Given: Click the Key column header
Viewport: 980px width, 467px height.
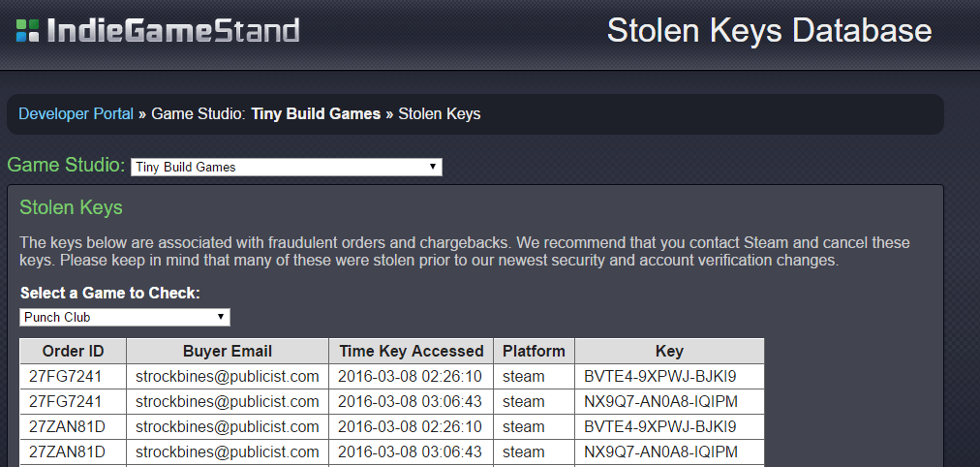Looking at the screenshot, I should [x=669, y=352].
